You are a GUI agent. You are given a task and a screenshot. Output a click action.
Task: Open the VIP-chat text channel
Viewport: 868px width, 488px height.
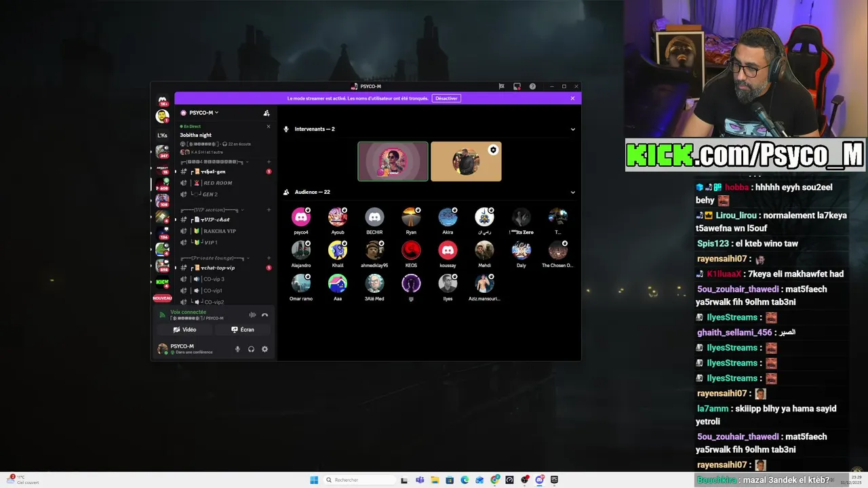coord(225,220)
